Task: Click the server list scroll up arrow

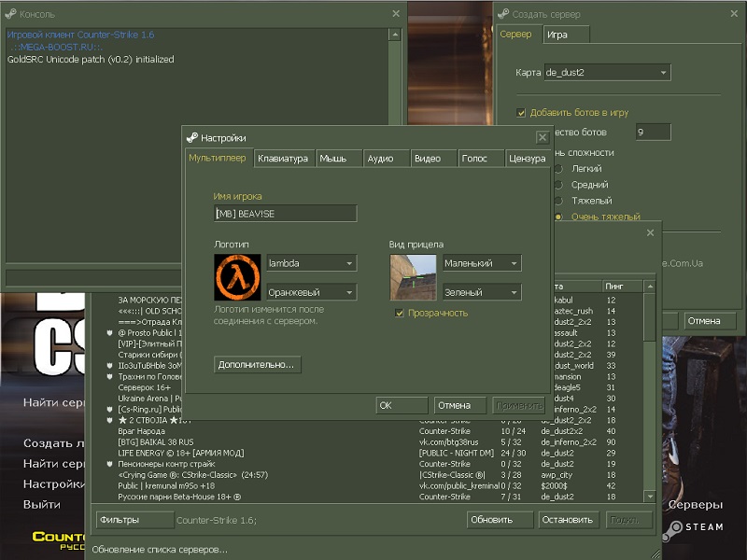Action: (650, 287)
